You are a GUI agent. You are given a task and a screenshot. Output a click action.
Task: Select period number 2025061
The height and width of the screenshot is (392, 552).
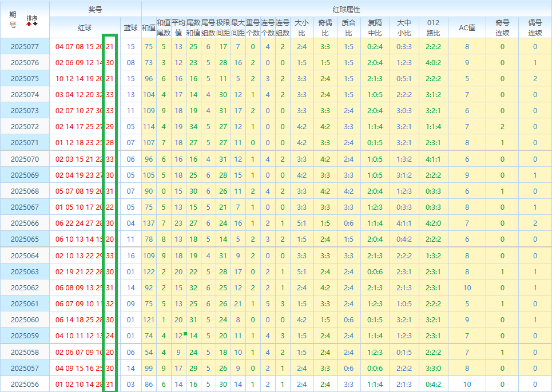click(x=25, y=304)
